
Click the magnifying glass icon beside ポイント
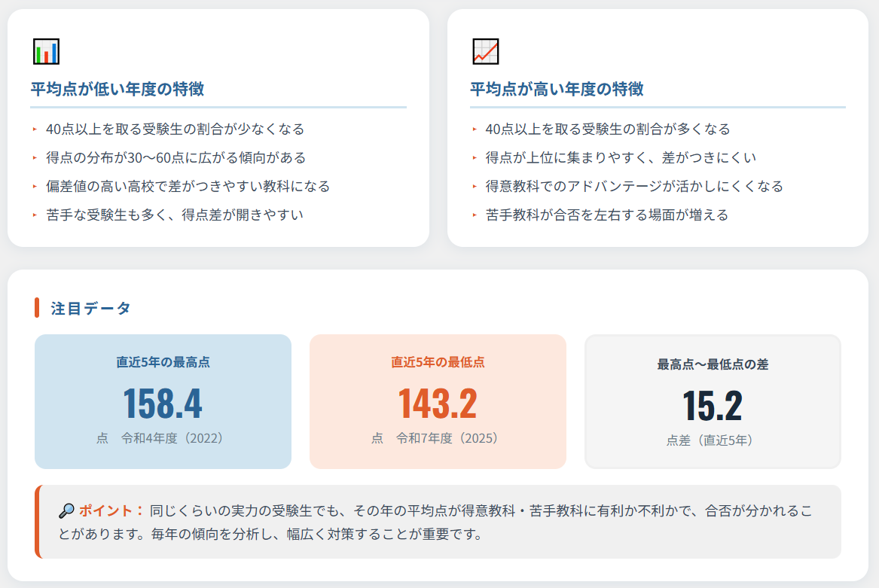pyautogui.click(x=66, y=510)
